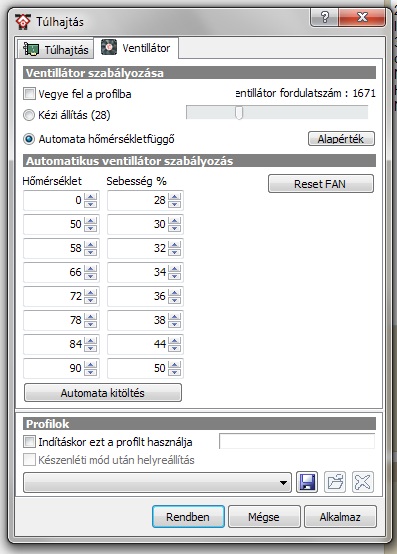Screen dimensions: 397x554
Task: Increase speed value 28 with up arrow
Action: [174, 197]
